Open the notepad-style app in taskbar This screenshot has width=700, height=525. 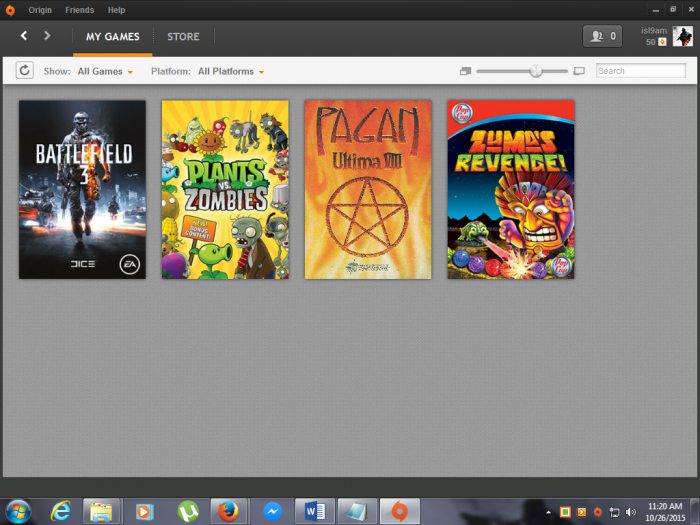357,512
